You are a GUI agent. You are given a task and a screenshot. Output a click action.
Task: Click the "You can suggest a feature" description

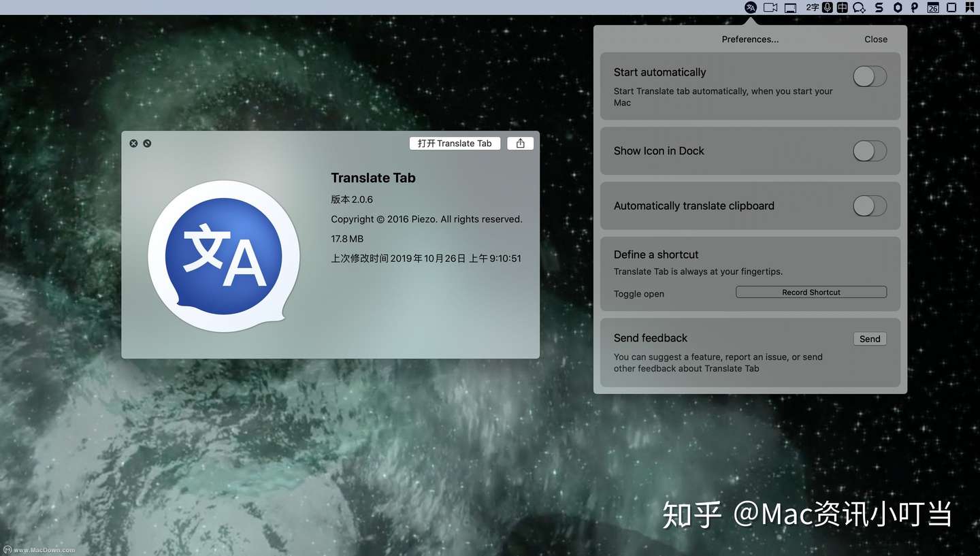[x=718, y=363]
